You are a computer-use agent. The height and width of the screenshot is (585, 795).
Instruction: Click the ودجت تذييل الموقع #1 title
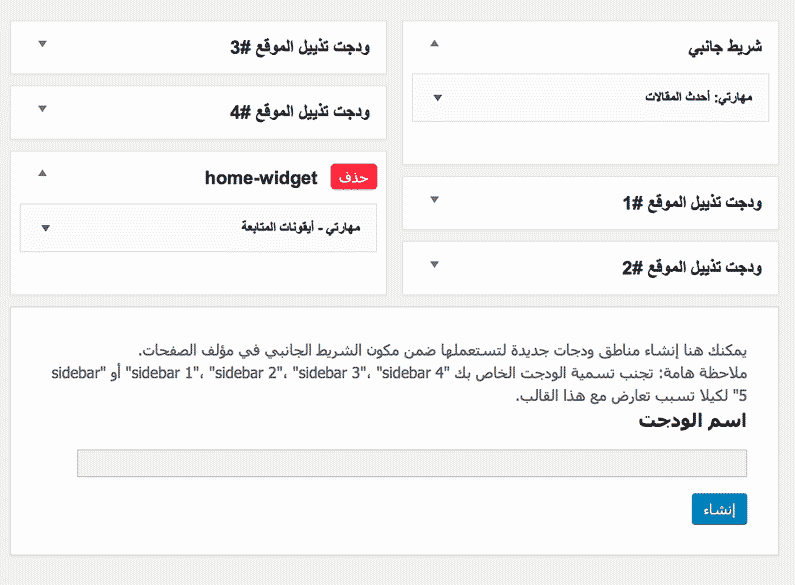pyautogui.click(x=691, y=203)
